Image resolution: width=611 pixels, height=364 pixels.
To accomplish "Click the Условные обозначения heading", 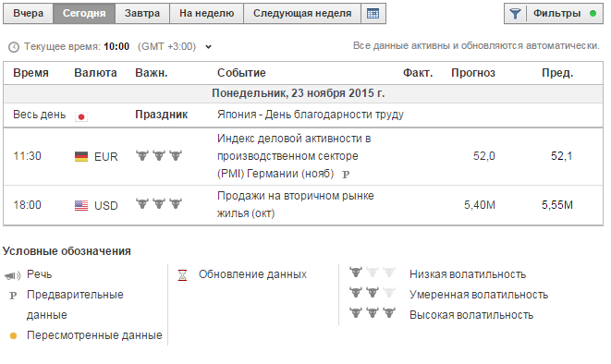I will [67, 251].
